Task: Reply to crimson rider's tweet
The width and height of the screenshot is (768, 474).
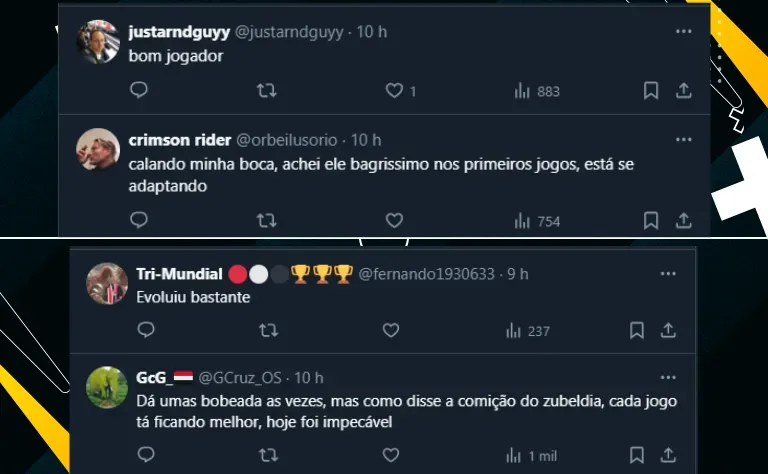Action: pyautogui.click(x=139, y=220)
